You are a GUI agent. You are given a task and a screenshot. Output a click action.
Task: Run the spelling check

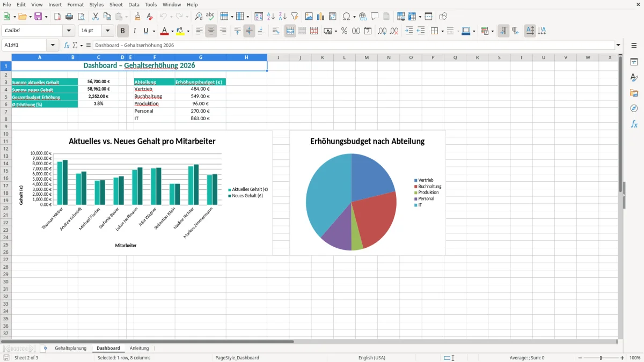[210, 17]
